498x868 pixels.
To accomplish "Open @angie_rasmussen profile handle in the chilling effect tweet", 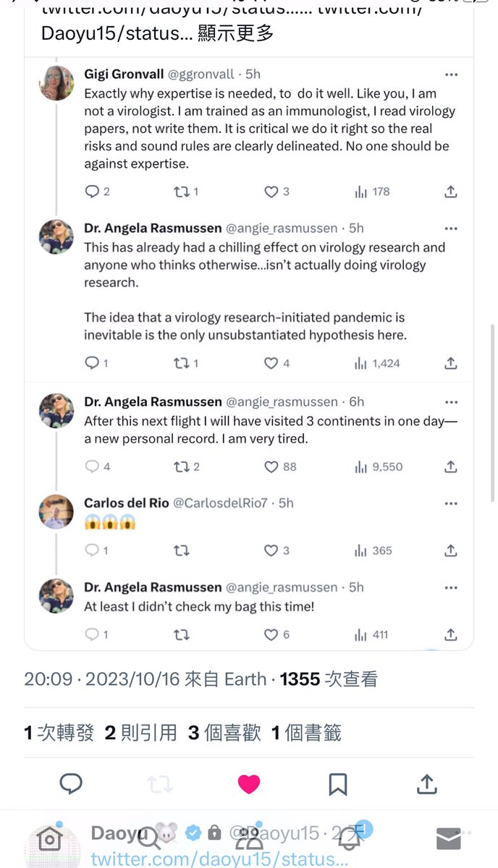I will 282,228.
